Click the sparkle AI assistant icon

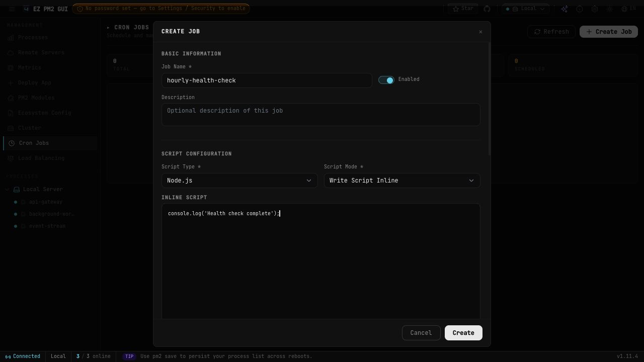565,9
